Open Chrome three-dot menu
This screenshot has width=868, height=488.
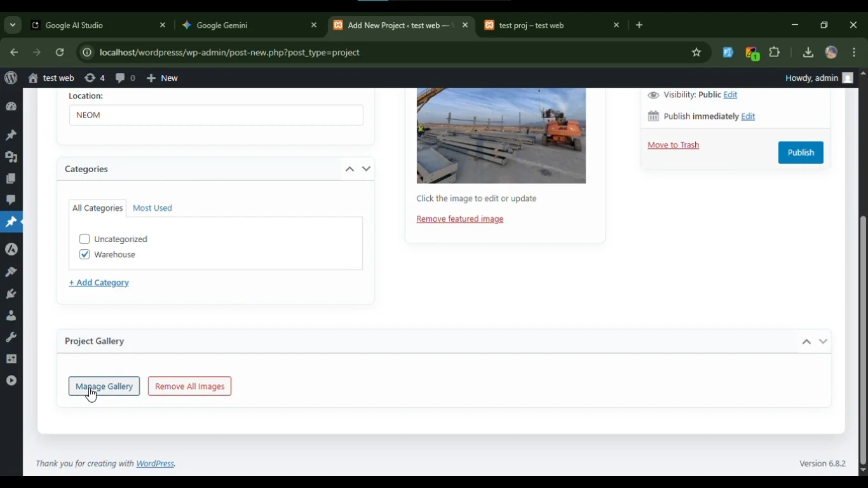click(855, 53)
